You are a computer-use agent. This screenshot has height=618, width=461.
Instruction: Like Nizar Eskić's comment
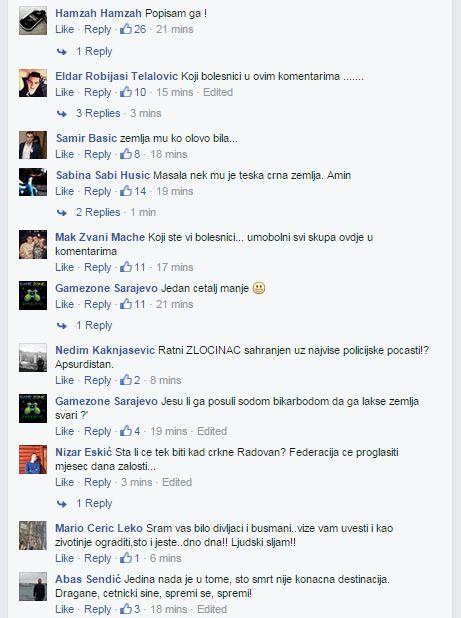(65, 482)
